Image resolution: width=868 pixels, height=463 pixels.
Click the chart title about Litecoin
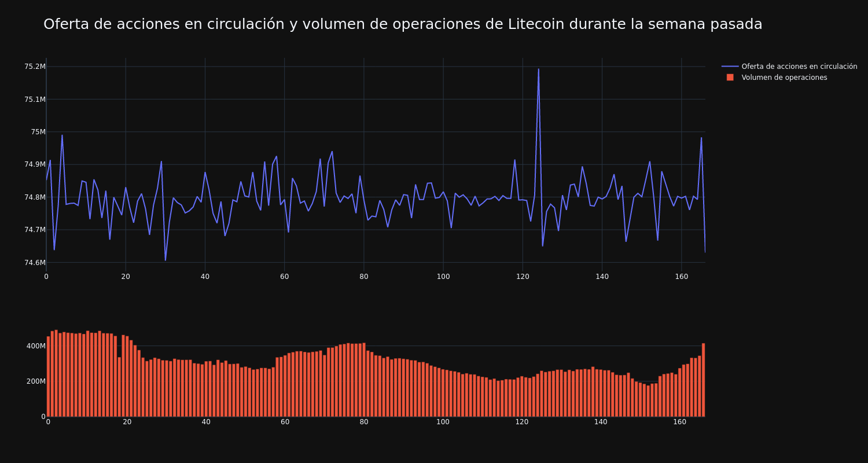[x=403, y=24]
